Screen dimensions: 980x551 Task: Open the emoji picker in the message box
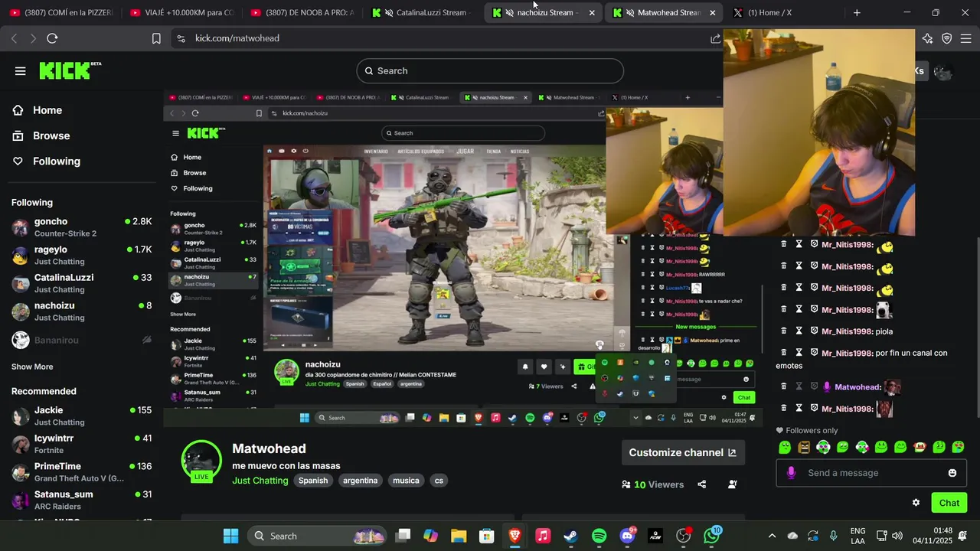[x=952, y=473]
